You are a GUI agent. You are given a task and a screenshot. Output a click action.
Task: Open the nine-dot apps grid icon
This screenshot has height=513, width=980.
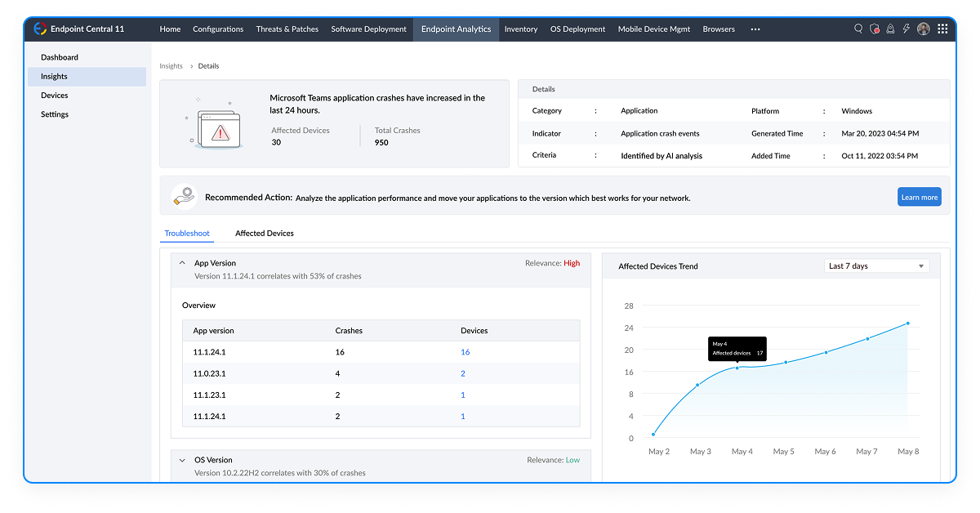942,29
